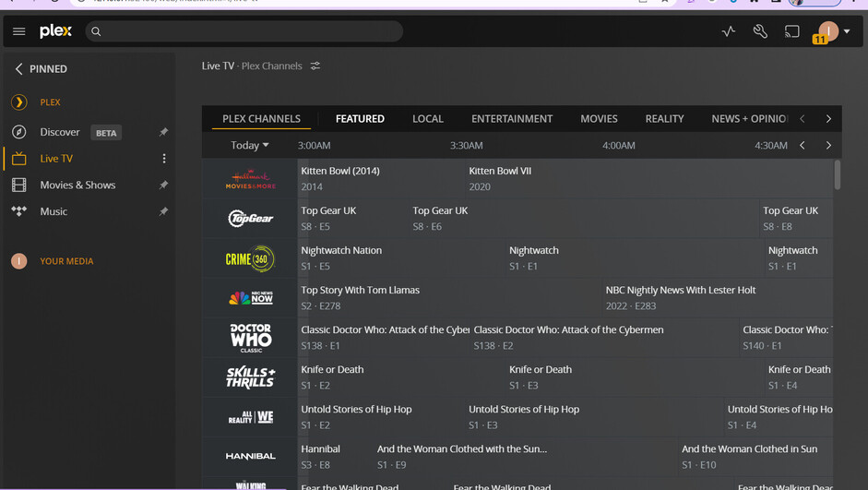Click the guide vertical scrollbar
The image size is (868, 490).
[837, 175]
